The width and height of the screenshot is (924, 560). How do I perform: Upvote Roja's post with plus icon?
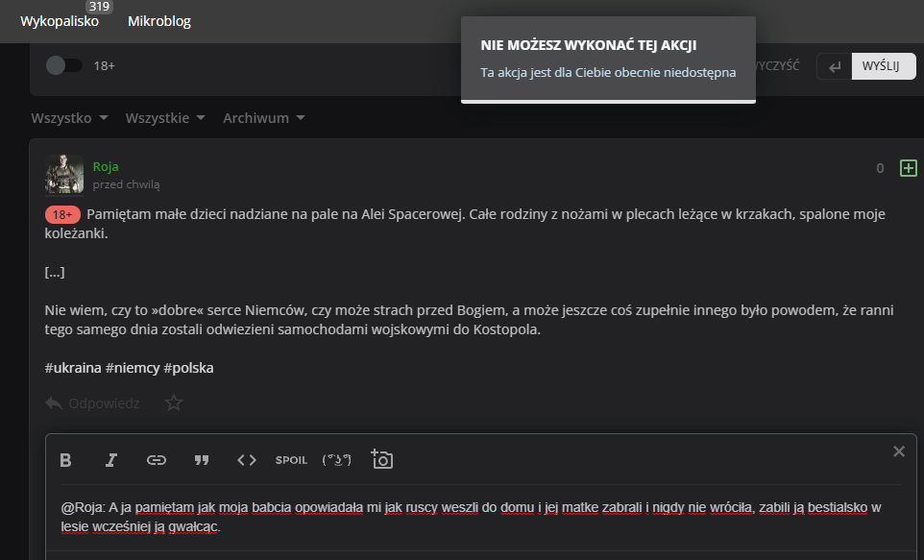[x=908, y=168]
